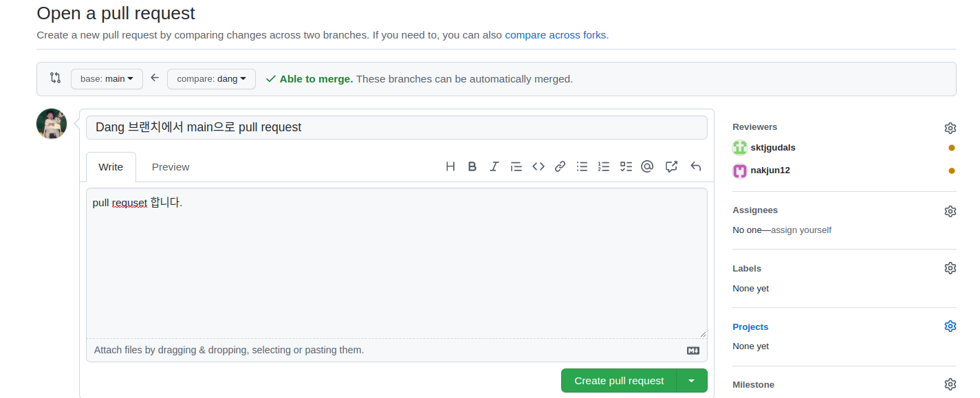The height and width of the screenshot is (398, 980).
Task: Click sktjgudals pending review status dot
Action: [x=952, y=148]
